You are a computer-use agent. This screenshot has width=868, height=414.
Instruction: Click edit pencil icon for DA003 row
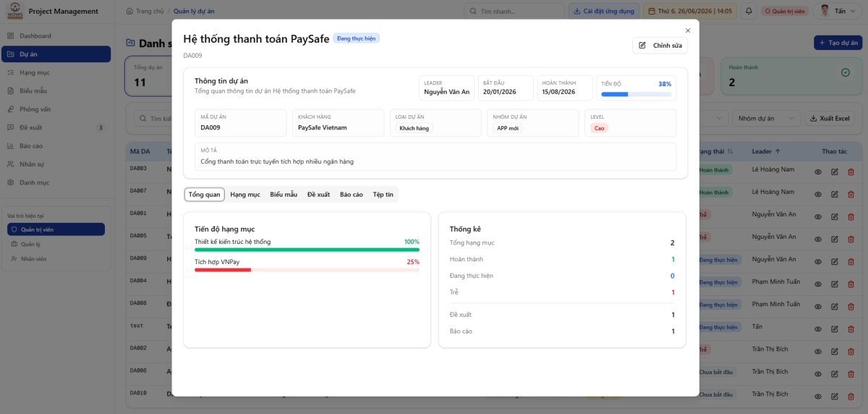click(x=834, y=172)
